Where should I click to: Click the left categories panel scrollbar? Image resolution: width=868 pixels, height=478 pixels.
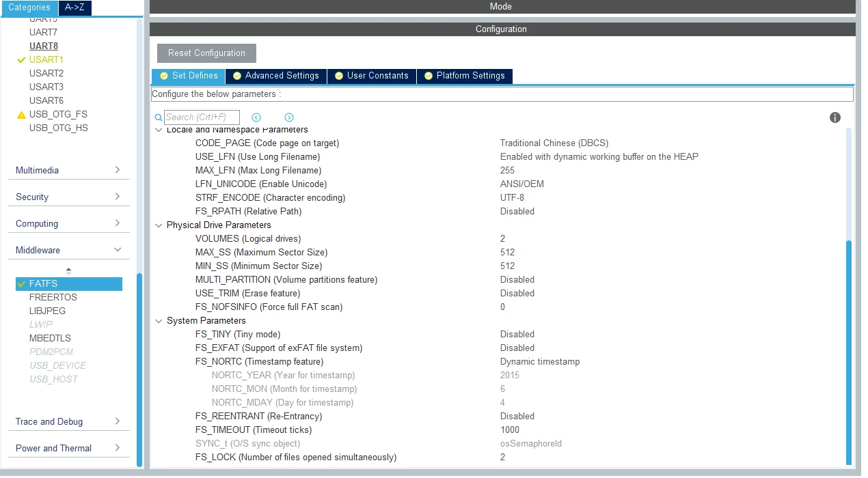click(139, 369)
